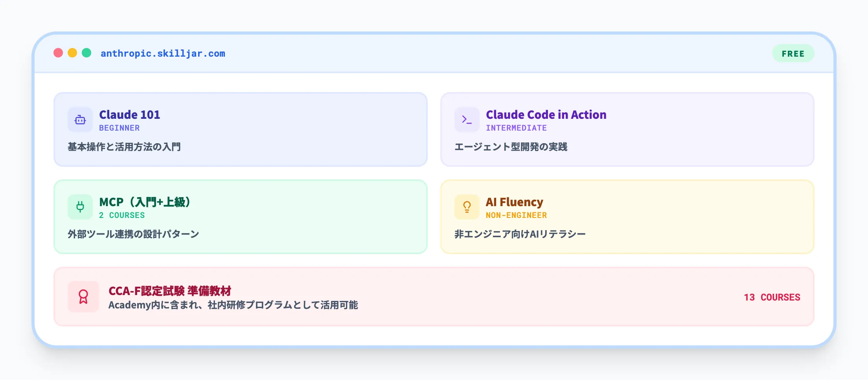This screenshot has height=380, width=868.
Task: Click the FREE badge
Action: click(793, 53)
